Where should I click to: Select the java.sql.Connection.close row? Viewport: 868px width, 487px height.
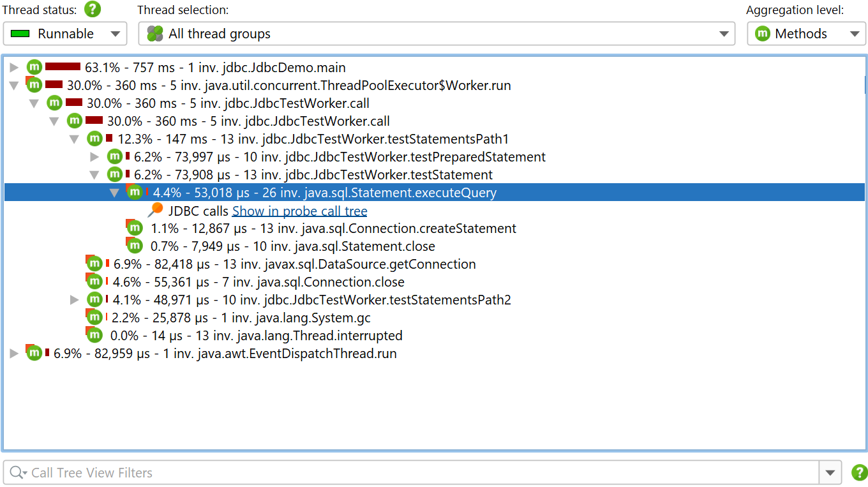(258, 282)
